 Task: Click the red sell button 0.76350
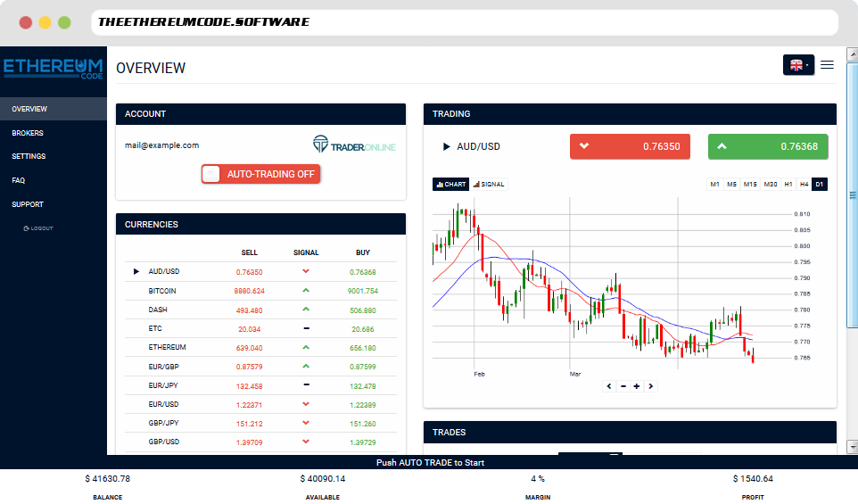click(x=630, y=146)
